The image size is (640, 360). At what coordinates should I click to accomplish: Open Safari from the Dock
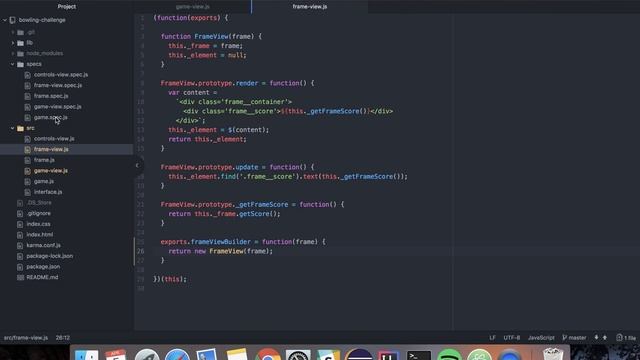[x=177, y=354]
